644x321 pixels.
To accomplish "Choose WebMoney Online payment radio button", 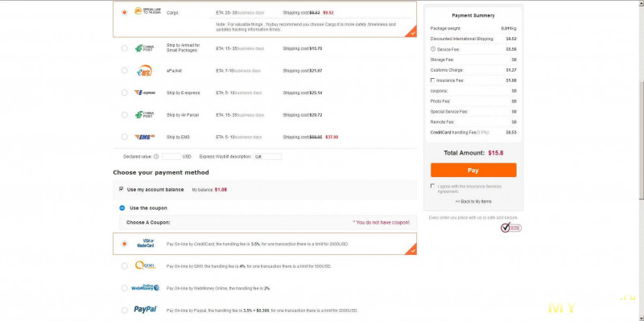I will tap(125, 288).
